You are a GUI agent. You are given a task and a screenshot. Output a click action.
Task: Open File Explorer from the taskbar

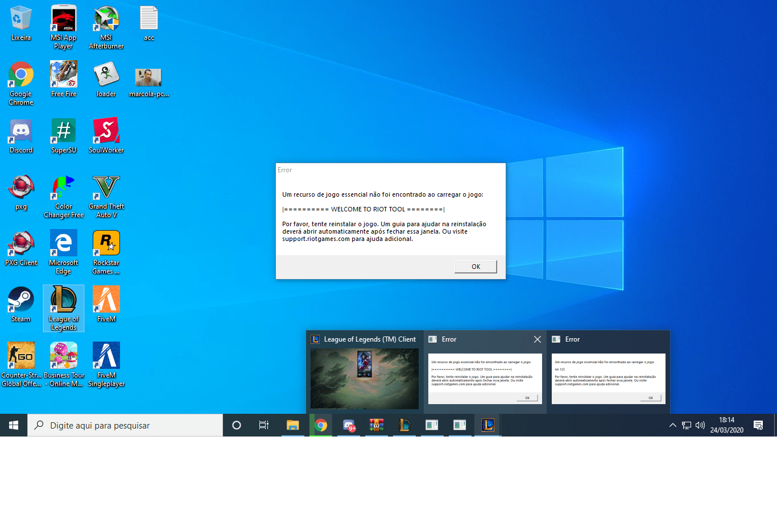(x=292, y=425)
